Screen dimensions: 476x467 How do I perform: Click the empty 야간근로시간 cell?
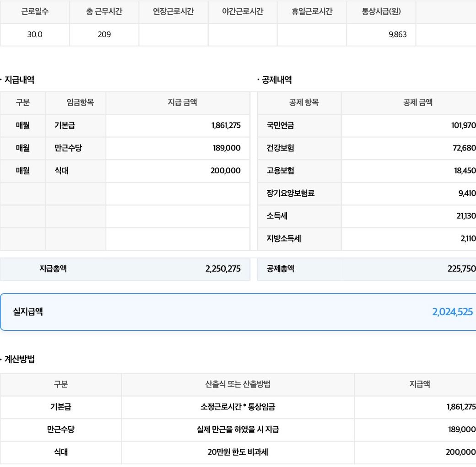coord(243,35)
